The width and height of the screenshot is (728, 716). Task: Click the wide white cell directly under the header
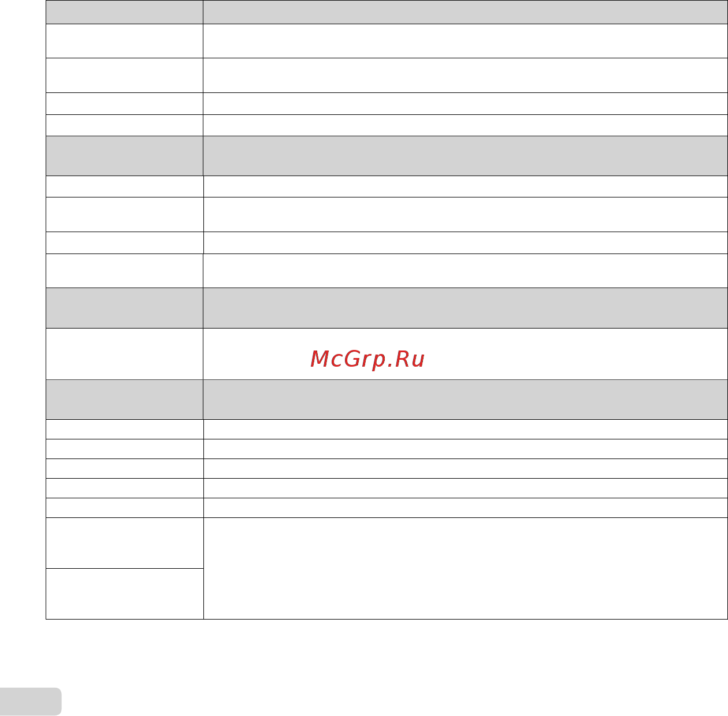pyautogui.click(x=465, y=41)
